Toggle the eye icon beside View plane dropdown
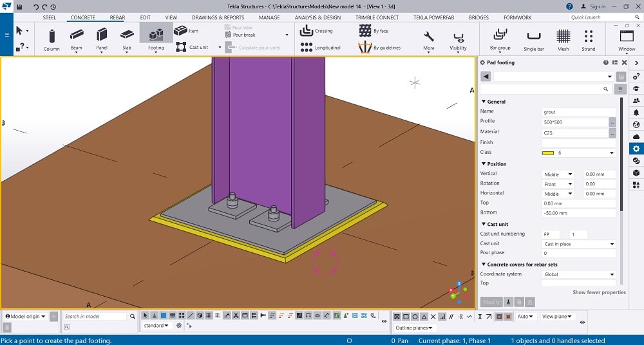 [x=582, y=321]
